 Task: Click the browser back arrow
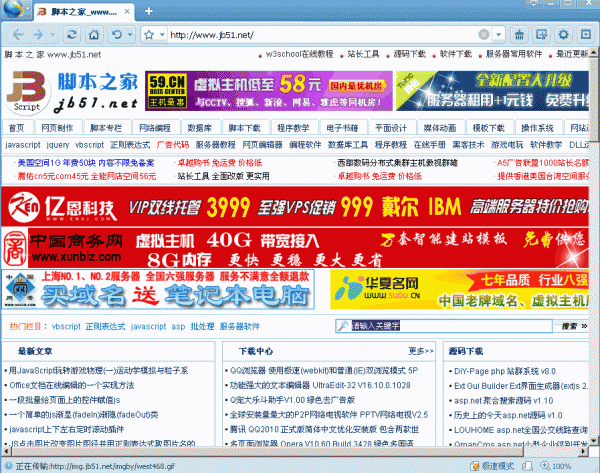point(18,35)
